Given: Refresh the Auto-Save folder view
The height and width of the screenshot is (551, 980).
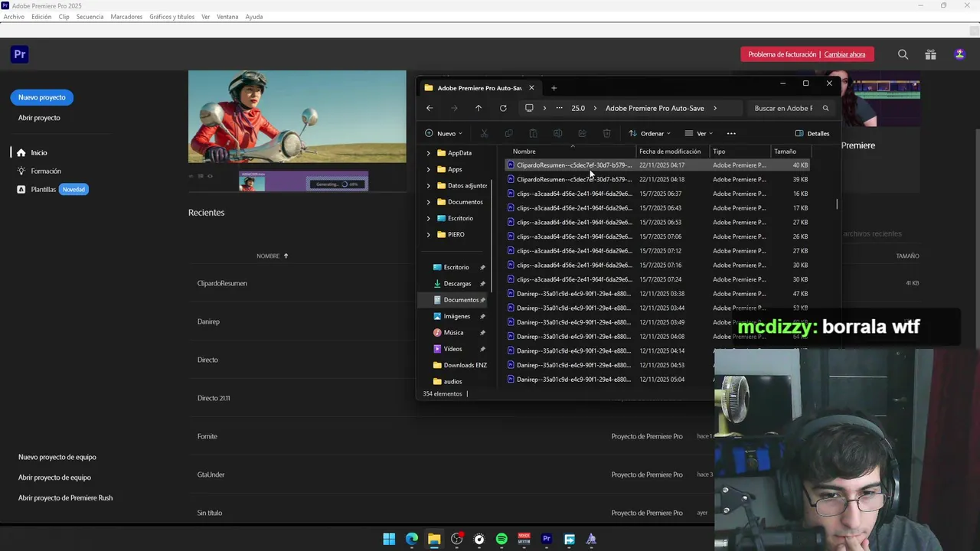Looking at the screenshot, I should click(503, 108).
